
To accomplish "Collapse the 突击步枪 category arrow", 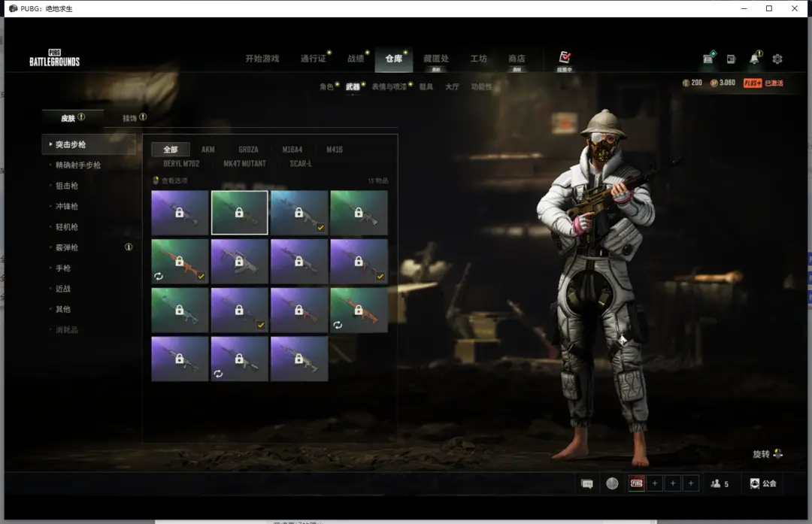I will pos(50,144).
